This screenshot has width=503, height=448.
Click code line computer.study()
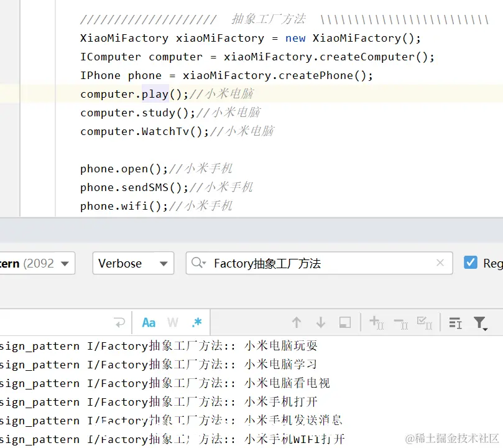point(170,113)
